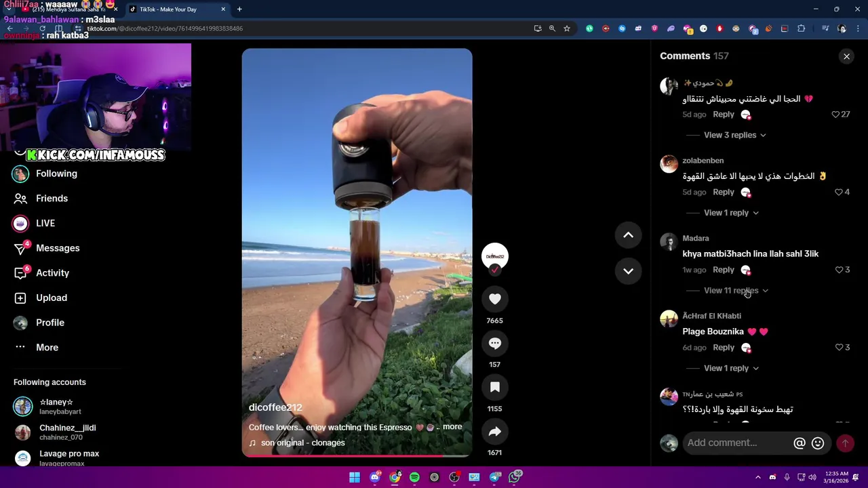Click the tiktok.com address bar URL
This screenshot has width=868, height=488.
pyautogui.click(x=165, y=28)
